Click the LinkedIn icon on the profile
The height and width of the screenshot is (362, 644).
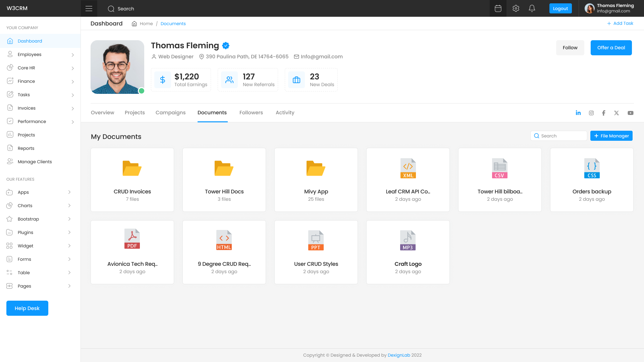[x=578, y=113]
